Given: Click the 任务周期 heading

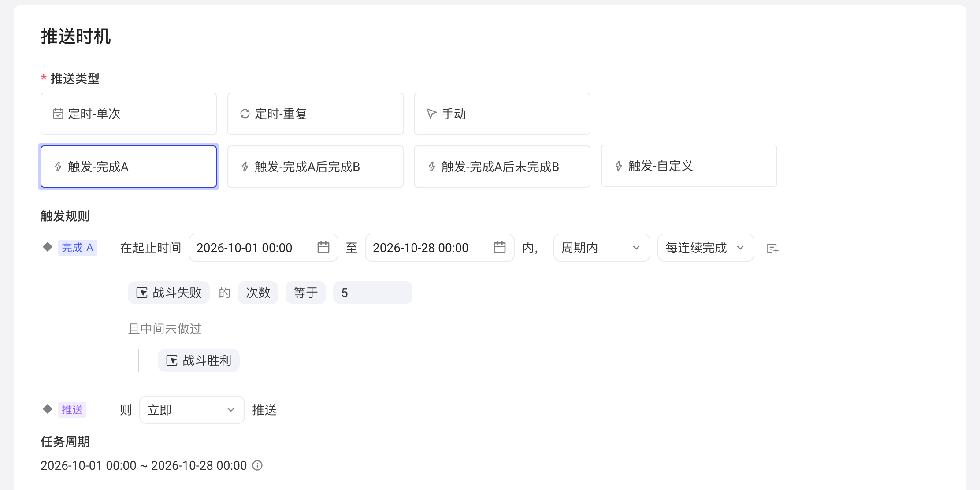Looking at the screenshot, I should (65, 442).
